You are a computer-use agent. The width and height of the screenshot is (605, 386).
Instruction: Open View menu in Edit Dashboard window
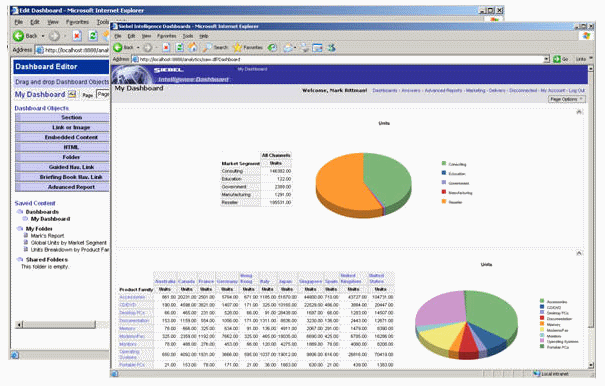tap(53, 22)
